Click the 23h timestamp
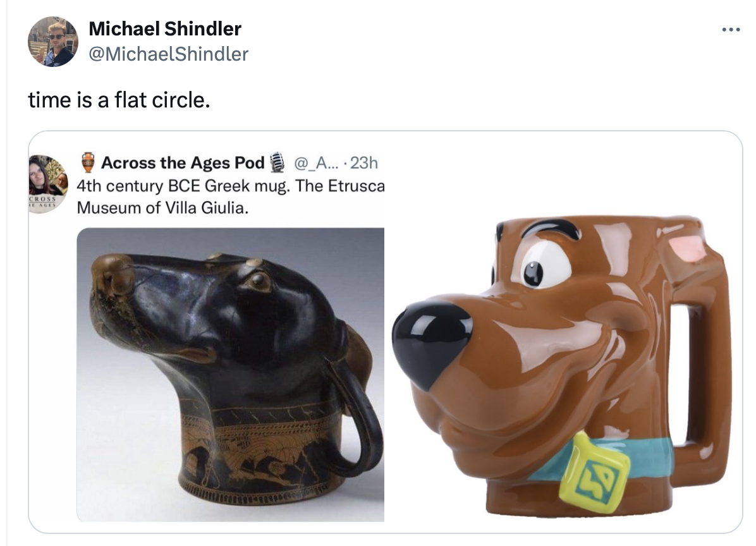 tap(364, 163)
